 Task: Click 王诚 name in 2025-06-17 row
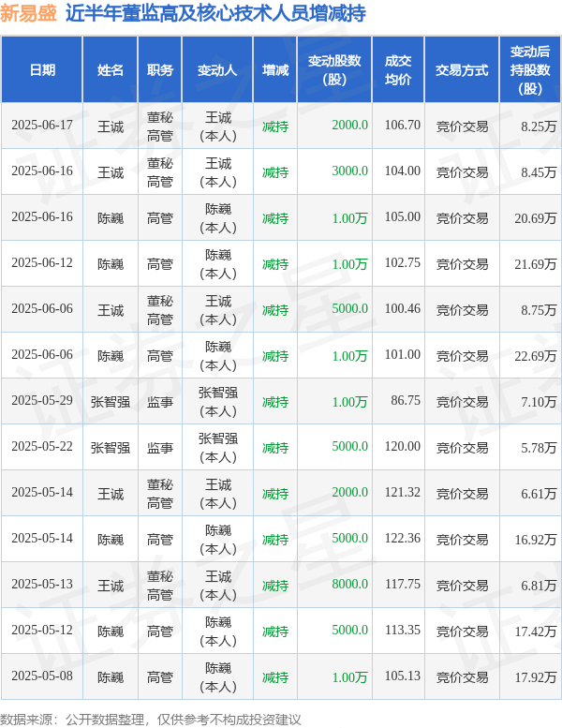[111, 126]
